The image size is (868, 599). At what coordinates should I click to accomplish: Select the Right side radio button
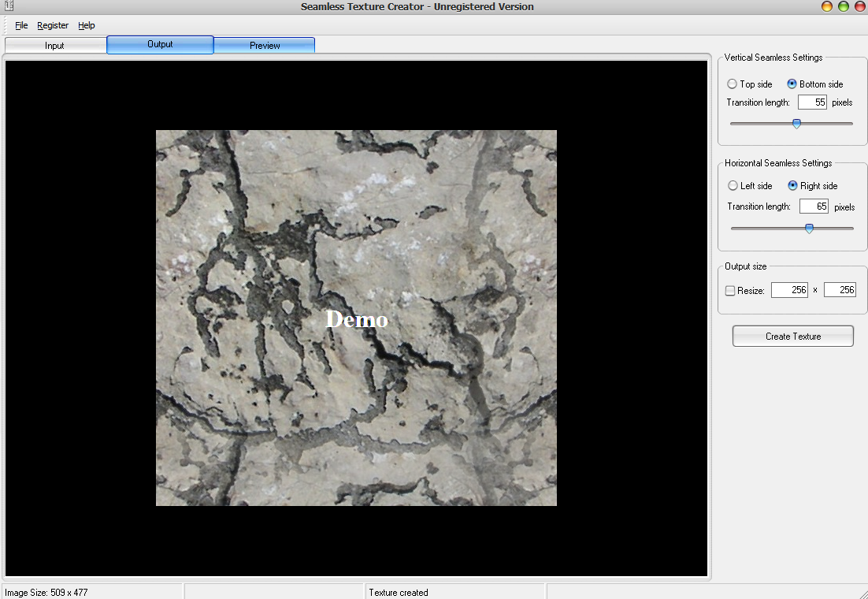tap(792, 186)
